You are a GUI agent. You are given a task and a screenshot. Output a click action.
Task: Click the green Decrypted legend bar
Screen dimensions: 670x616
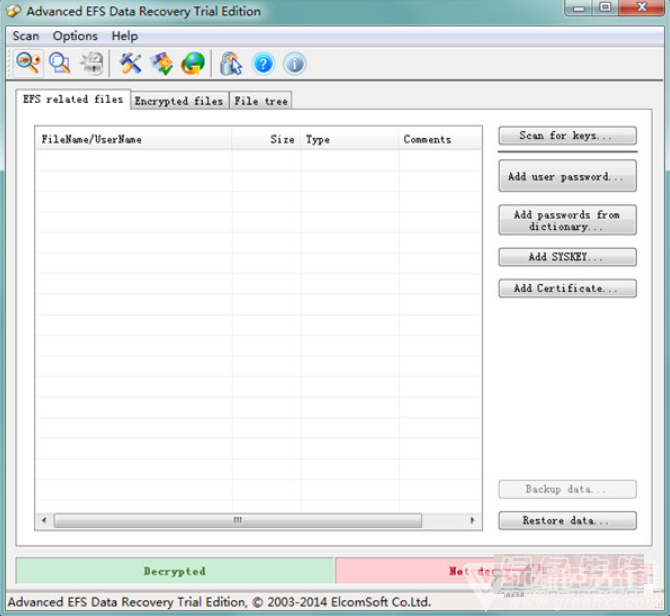pos(175,571)
